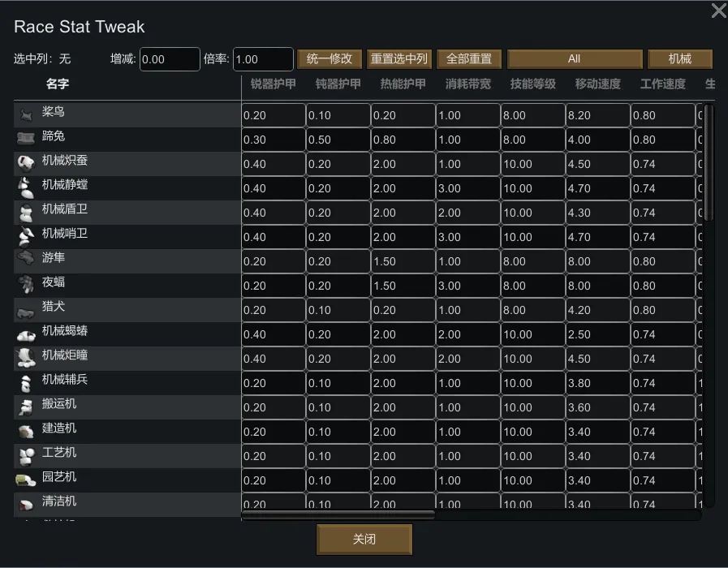Image resolution: width=728 pixels, height=568 pixels.
Task: Switch to the All filter tab
Action: tap(574, 59)
